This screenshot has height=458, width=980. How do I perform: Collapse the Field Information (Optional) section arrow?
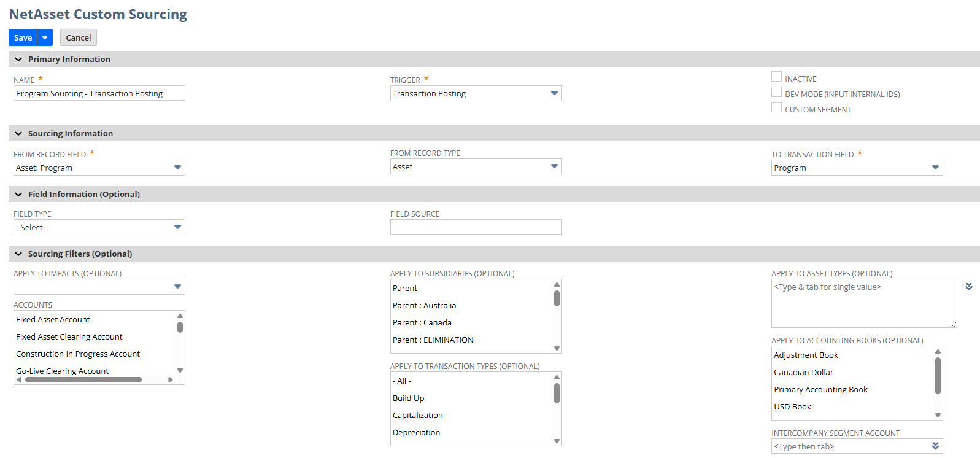click(18, 195)
